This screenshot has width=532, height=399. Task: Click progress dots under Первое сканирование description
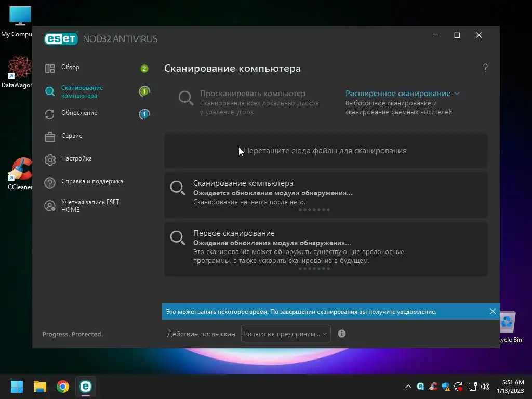314,269
